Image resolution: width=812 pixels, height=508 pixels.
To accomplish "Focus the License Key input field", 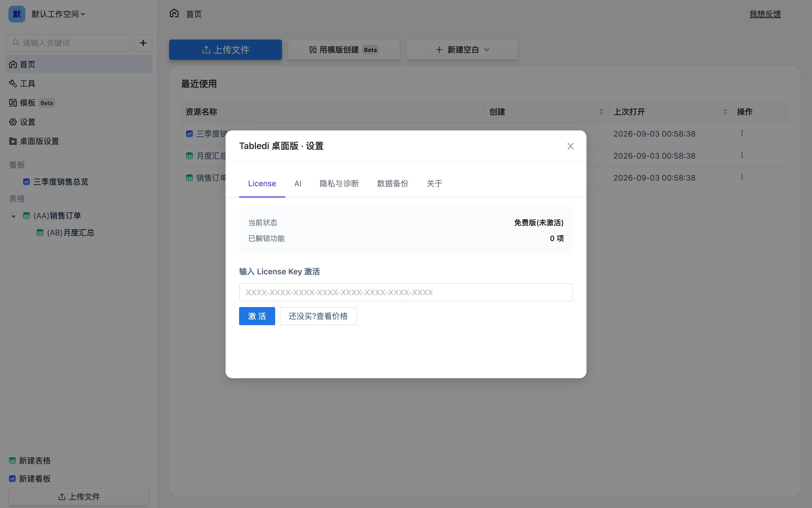I will tap(406, 292).
